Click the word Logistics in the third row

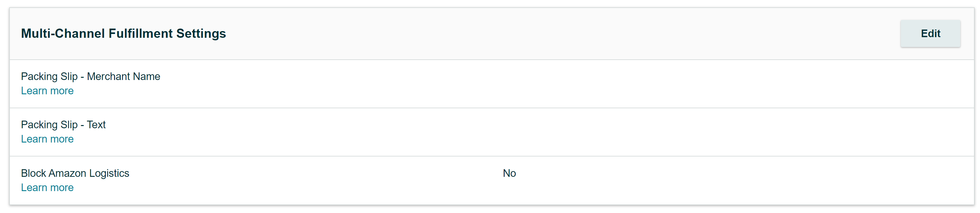(x=109, y=173)
